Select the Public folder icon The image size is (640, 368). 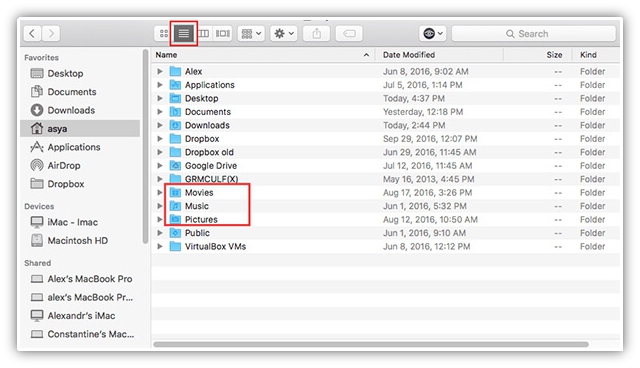[x=175, y=233]
